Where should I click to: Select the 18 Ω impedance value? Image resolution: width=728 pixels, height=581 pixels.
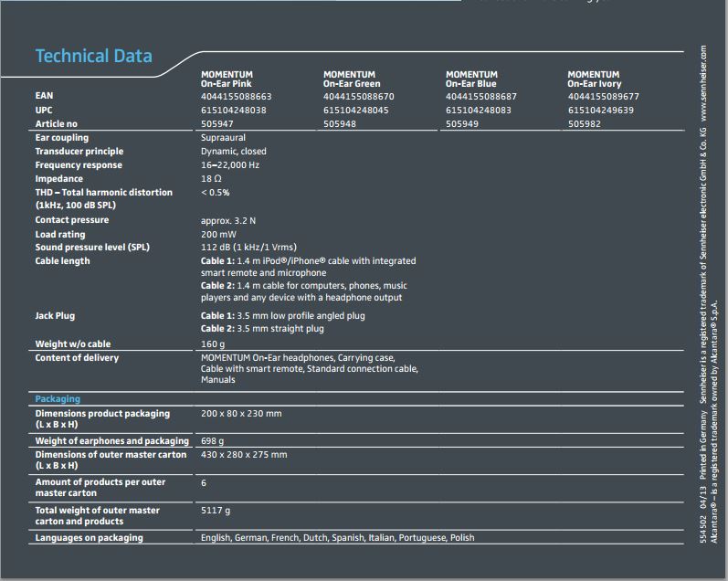pyautogui.click(x=211, y=179)
